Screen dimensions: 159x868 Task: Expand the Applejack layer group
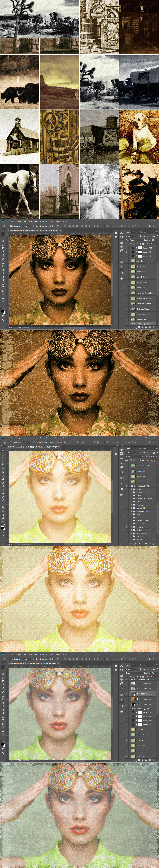132,492
